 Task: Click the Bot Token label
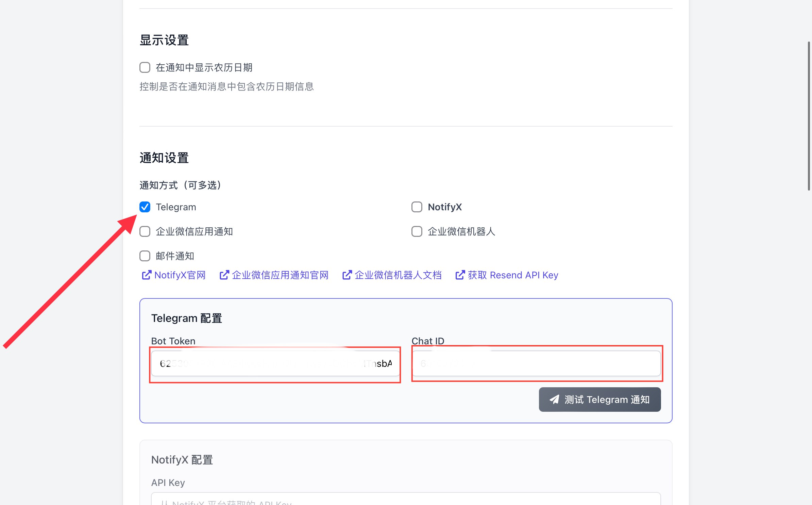[x=173, y=341]
